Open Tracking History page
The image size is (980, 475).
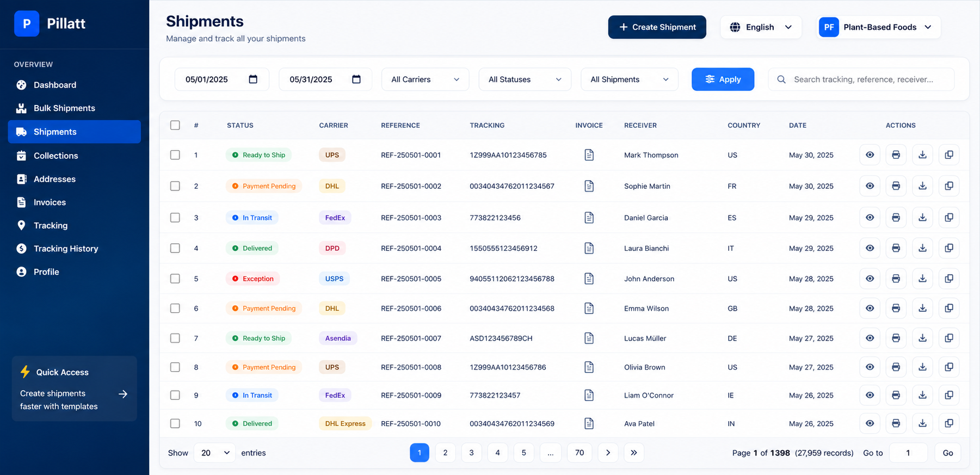pos(74,249)
